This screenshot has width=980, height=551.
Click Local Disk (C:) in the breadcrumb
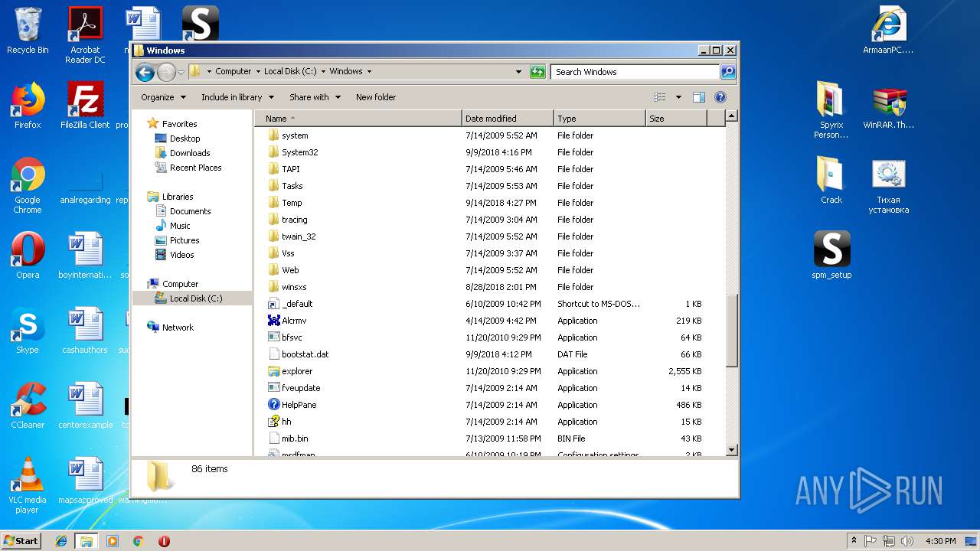(290, 72)
